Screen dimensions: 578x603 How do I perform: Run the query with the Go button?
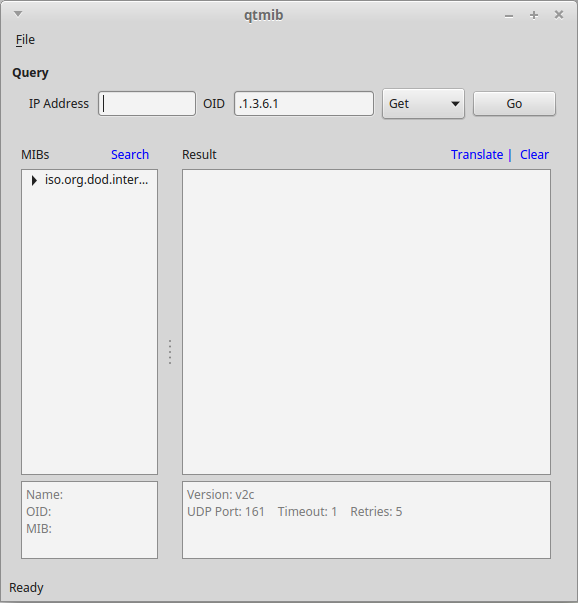[x=514, y=103]
